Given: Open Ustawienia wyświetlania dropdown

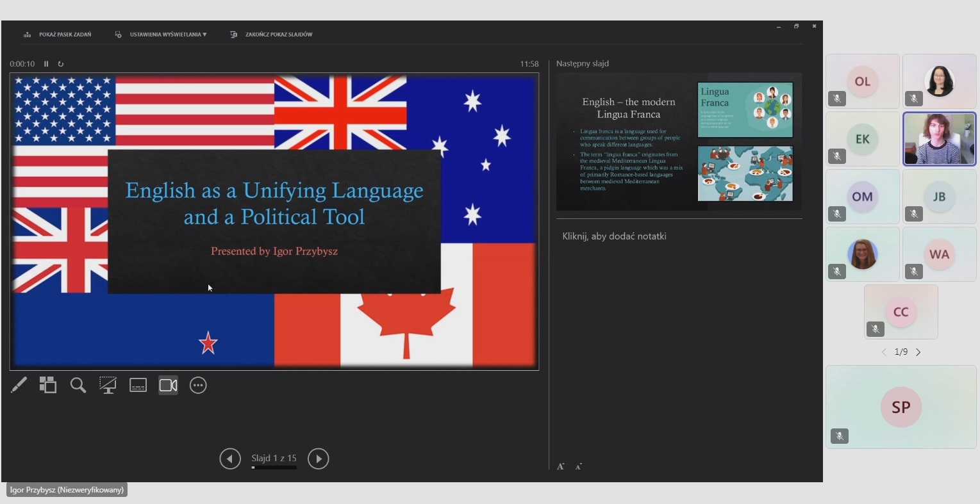Looking at the screenshot, I should [x=161, y=35].
